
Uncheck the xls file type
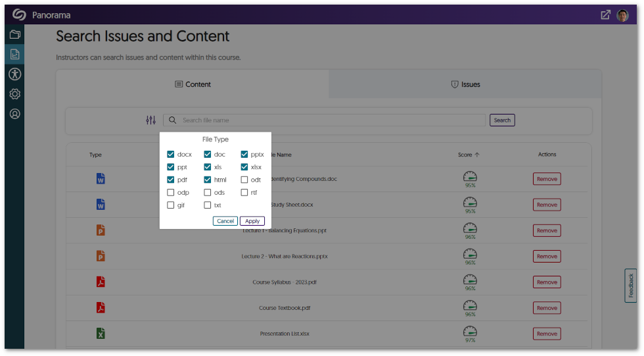coord(208,167)
